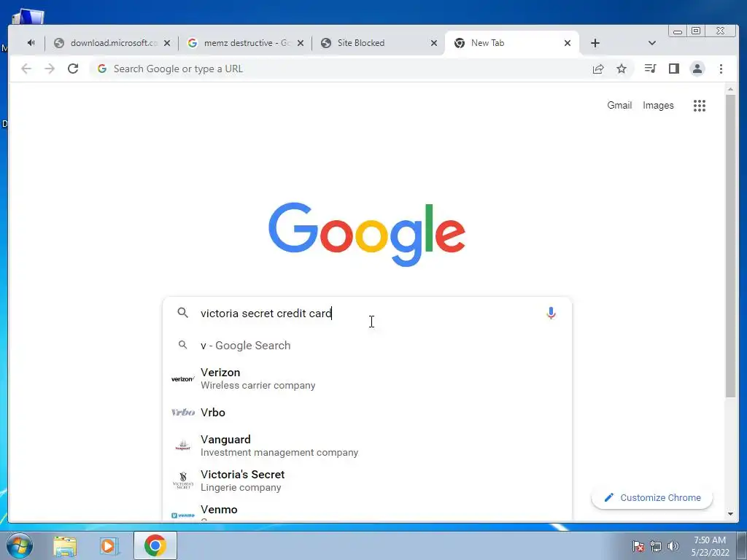Click the page scrollbar up arrow
This screenshot has width=747, height=560.
(x=730, y=89)
